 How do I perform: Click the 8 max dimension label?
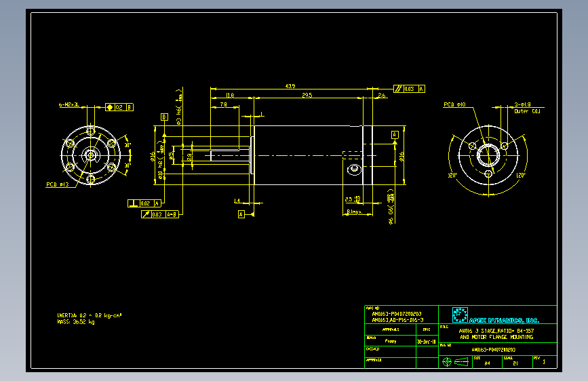point(355,212)
